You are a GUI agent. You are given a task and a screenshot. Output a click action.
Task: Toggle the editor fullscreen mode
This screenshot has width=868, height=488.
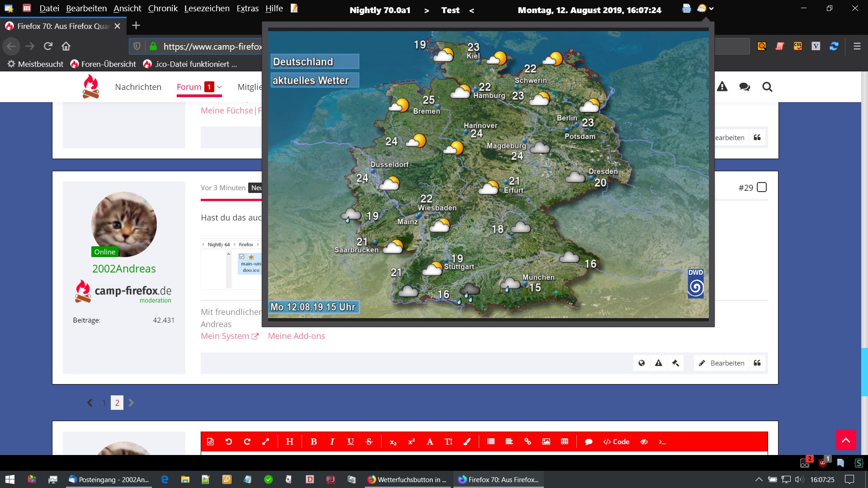(266, 441)
